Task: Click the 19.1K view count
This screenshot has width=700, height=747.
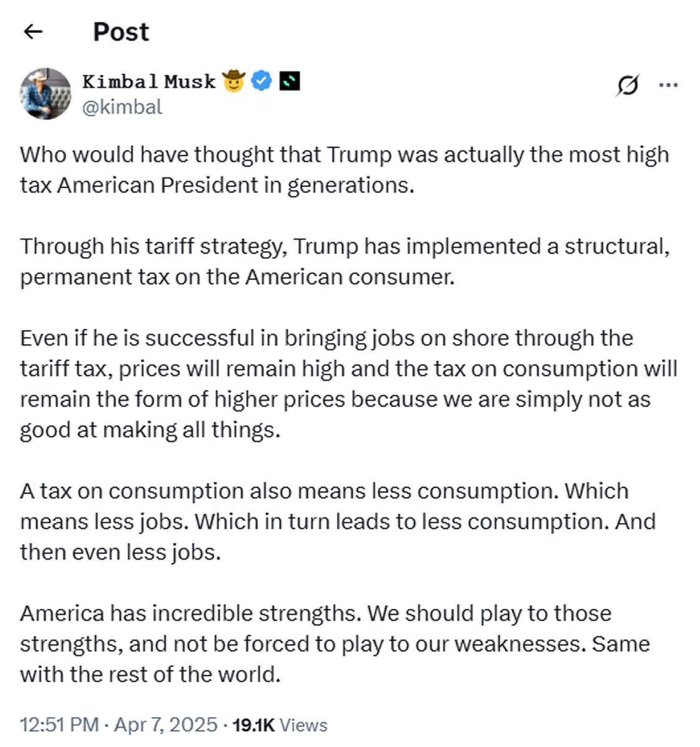Action: pyautogui.click(x=253, y=725)
